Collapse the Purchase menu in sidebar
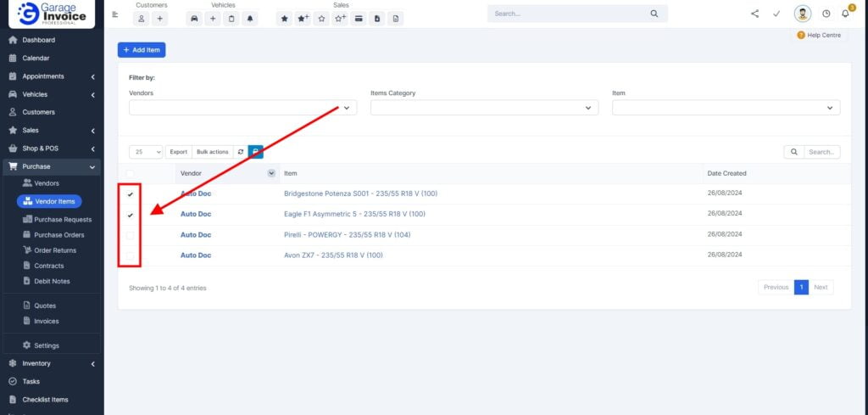Viewport: 868px width, 415px height. [x=50, y=166]
